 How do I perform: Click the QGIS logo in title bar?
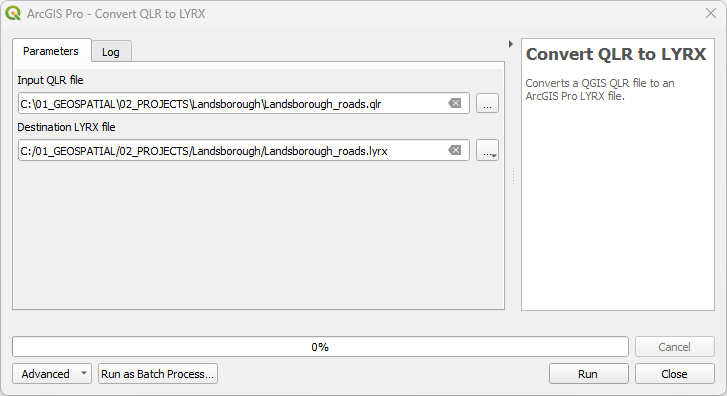[13, 13]
